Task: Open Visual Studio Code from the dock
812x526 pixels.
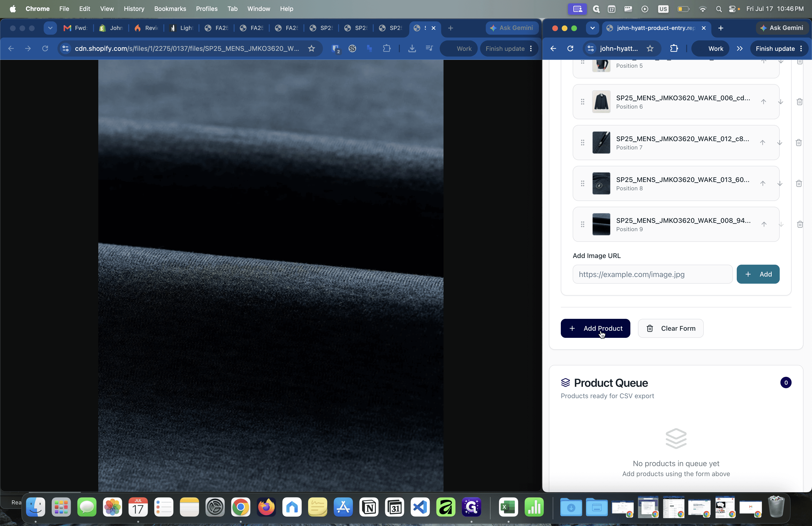Action: click(420, 507)
